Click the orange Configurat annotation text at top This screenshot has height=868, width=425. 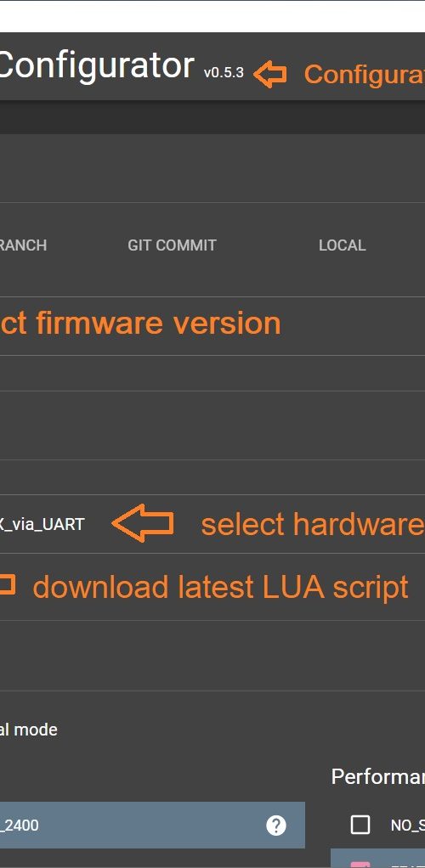(365, 75)
